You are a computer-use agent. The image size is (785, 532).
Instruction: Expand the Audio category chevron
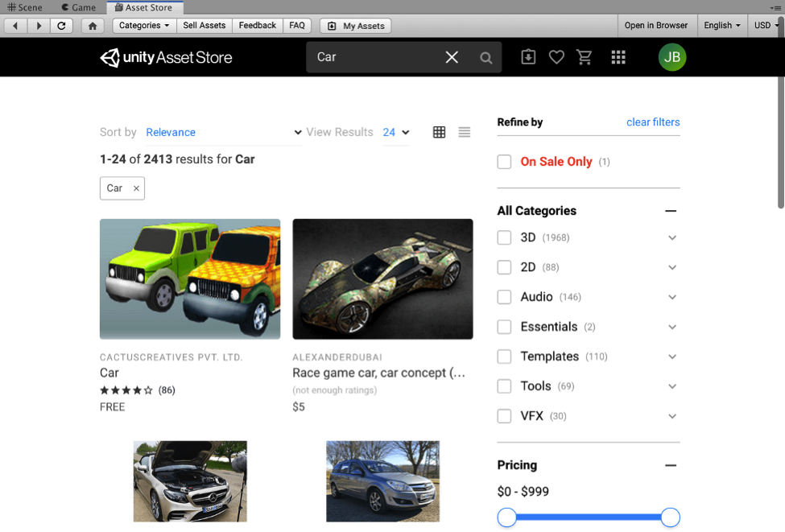point(672,296)
